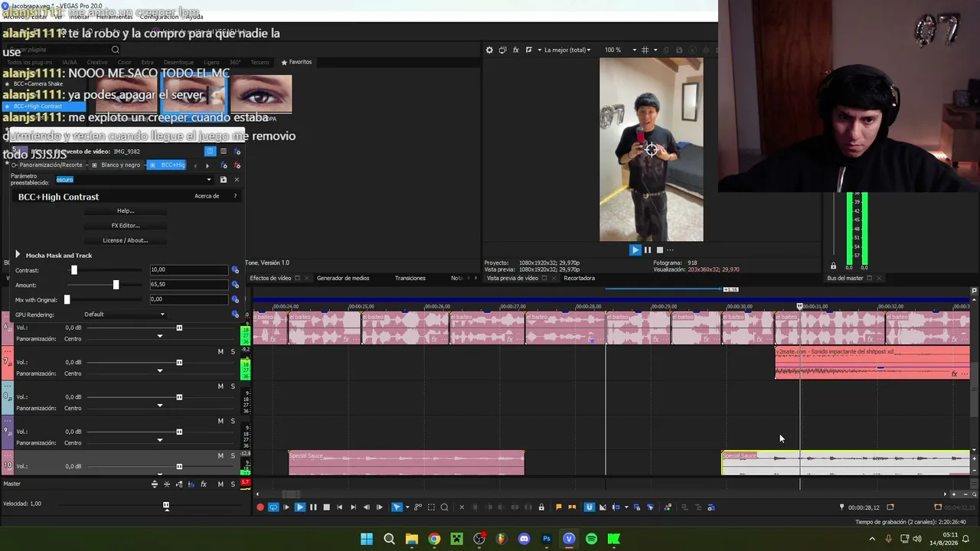
Task: Open the Favoritos star category
Action: pyautogui.click(x=296, y=62)
